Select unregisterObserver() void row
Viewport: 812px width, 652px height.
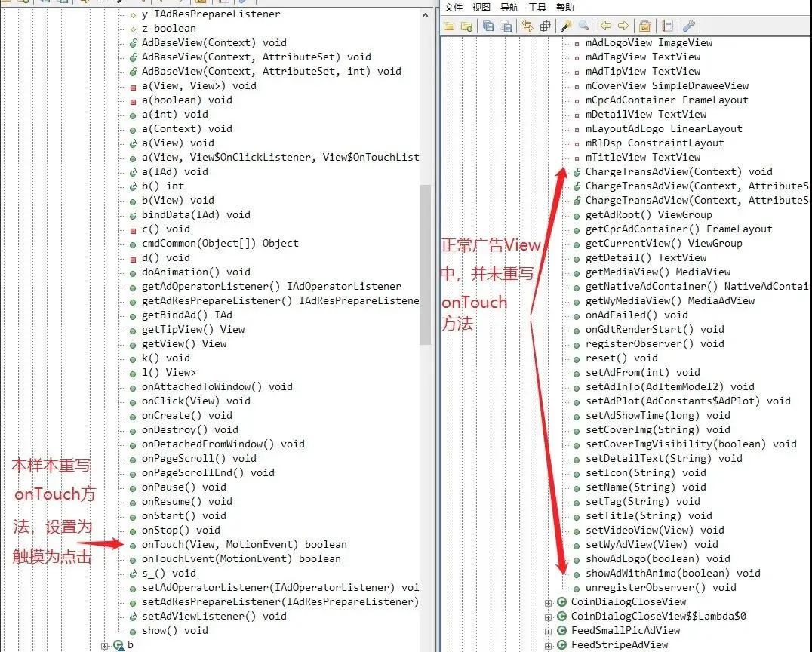pos(661,588)
